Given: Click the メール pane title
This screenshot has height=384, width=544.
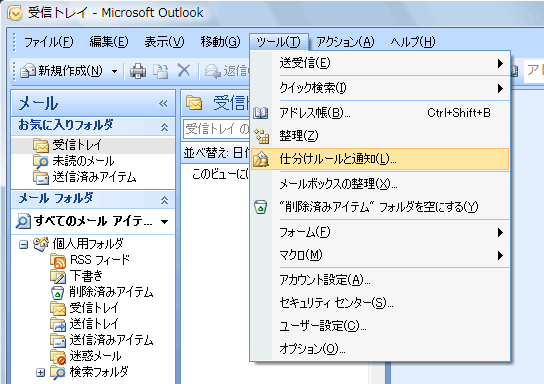Looking at the screenshot, I should (38, 103).
